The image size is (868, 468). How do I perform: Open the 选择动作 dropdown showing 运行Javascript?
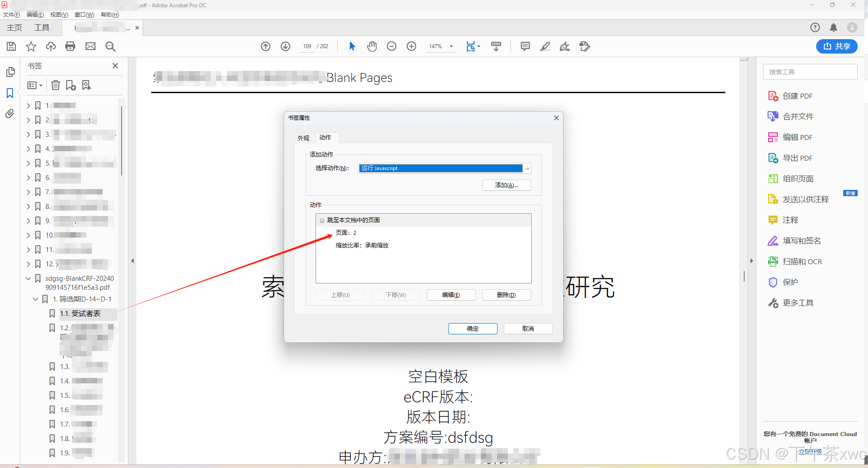[x=527, y=168]
